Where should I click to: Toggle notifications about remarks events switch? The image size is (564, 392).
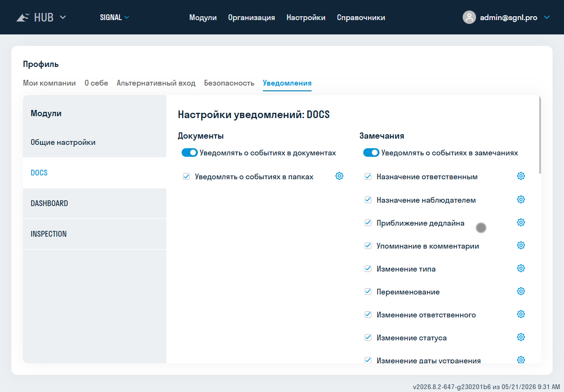[x=371, y=152]
